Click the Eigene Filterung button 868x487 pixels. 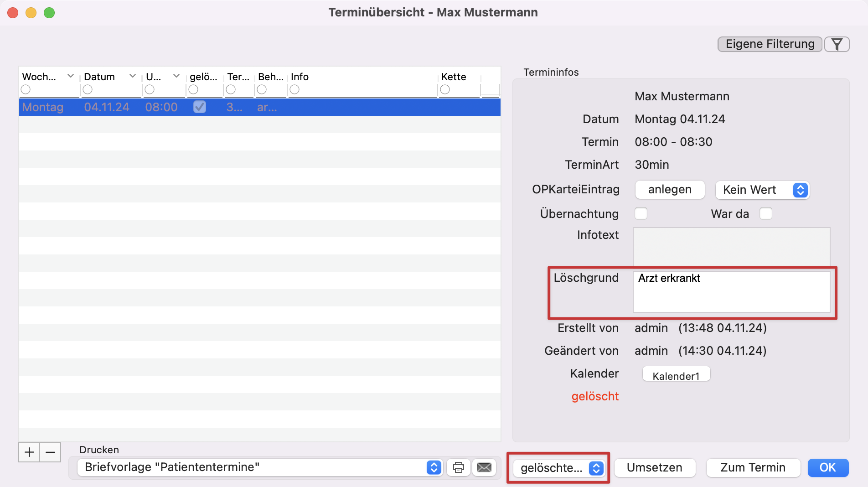pos(770,44)
